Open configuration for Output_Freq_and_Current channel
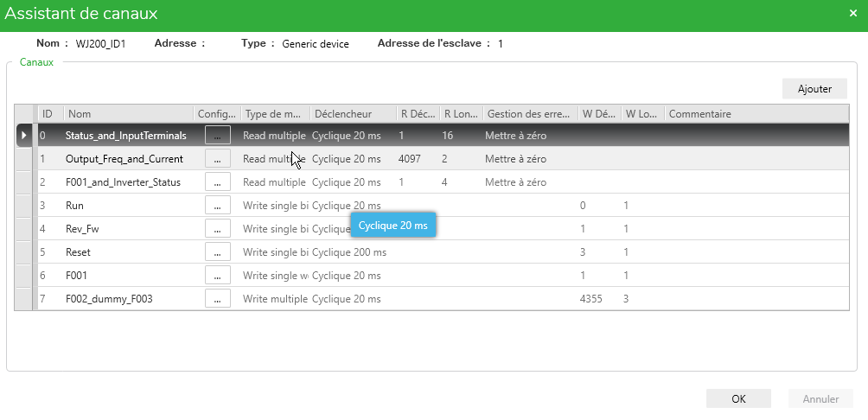868x420 pixels. [217, 159]
